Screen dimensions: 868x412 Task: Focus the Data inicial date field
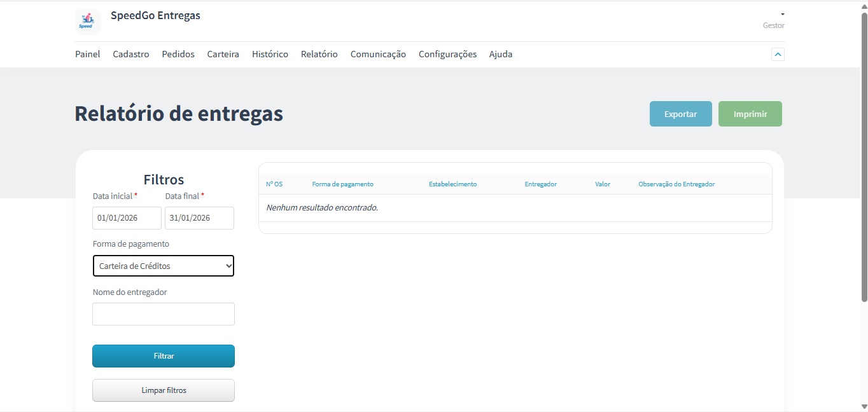click(x=127, y=218)
